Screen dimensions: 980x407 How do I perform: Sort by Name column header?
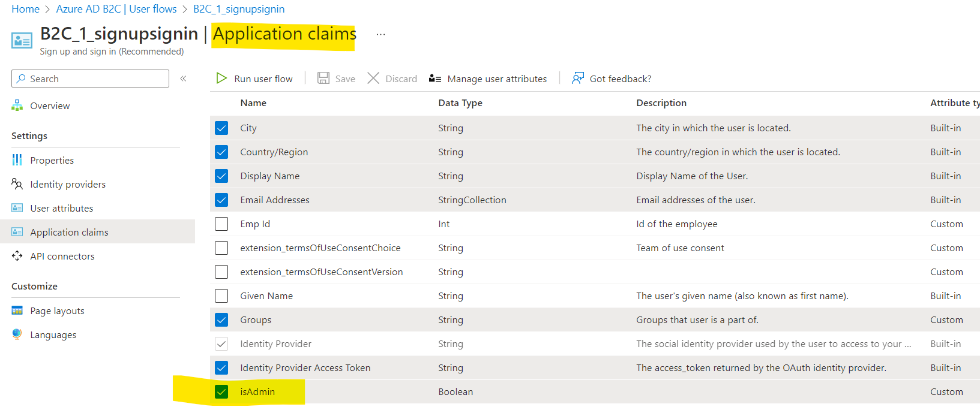point(253,102)
